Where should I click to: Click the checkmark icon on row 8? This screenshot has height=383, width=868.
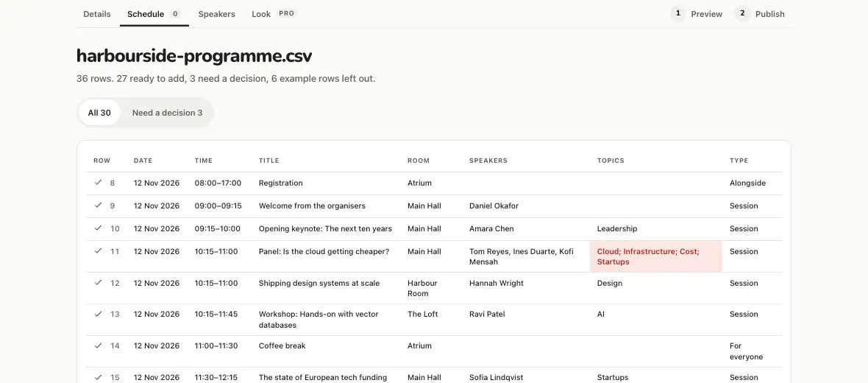[x=98, y=183]
